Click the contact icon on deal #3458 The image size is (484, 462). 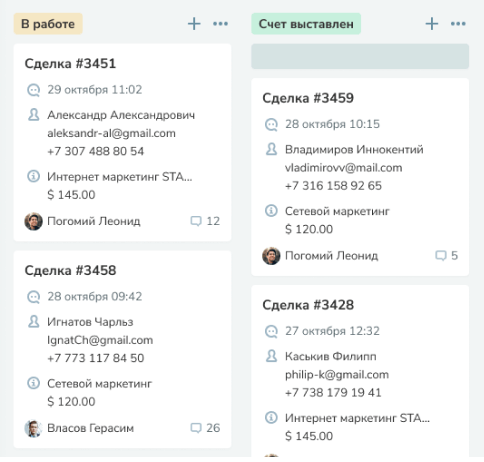33,322
